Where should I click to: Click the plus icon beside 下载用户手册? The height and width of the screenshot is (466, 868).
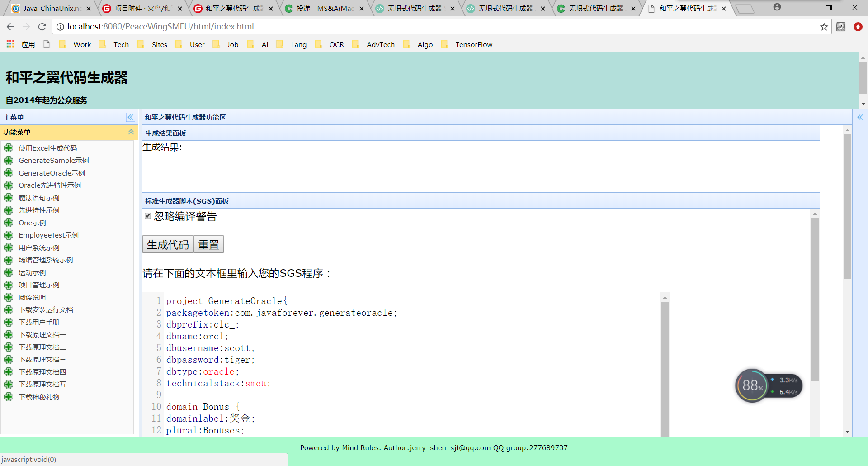pos(9,322)
